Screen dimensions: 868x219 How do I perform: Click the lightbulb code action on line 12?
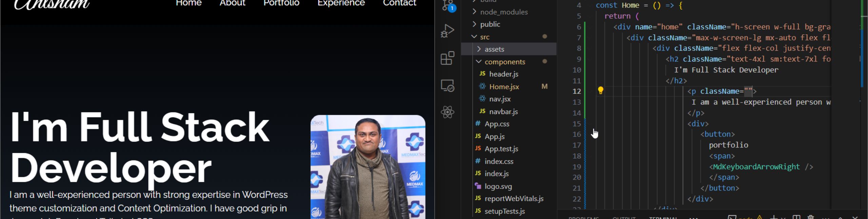coord(600,90)
